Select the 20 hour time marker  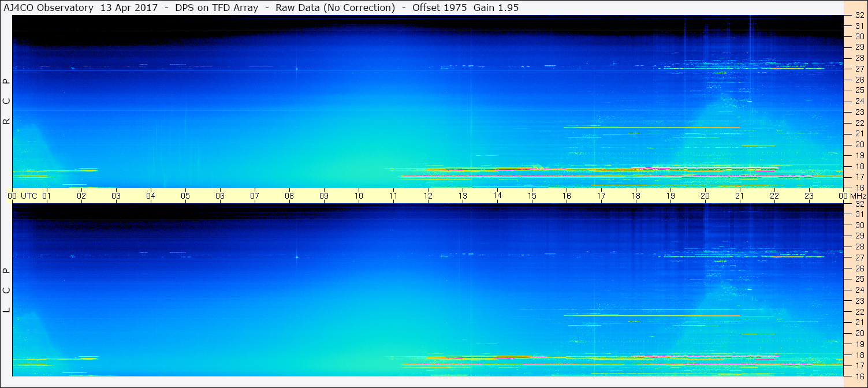[705, 196]
